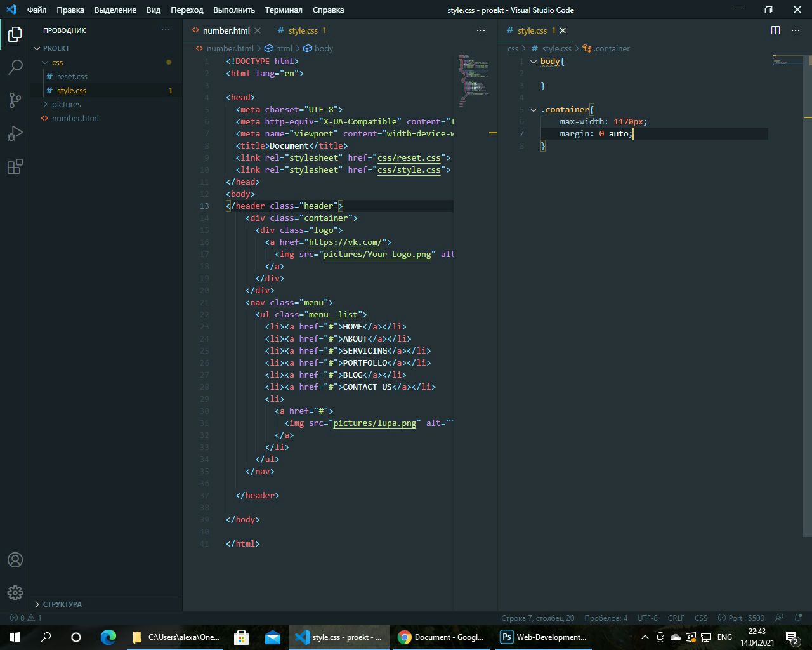Open the Manage gear settings icon
The width and height of the screenshot is (812, 650).
point(15,593)
